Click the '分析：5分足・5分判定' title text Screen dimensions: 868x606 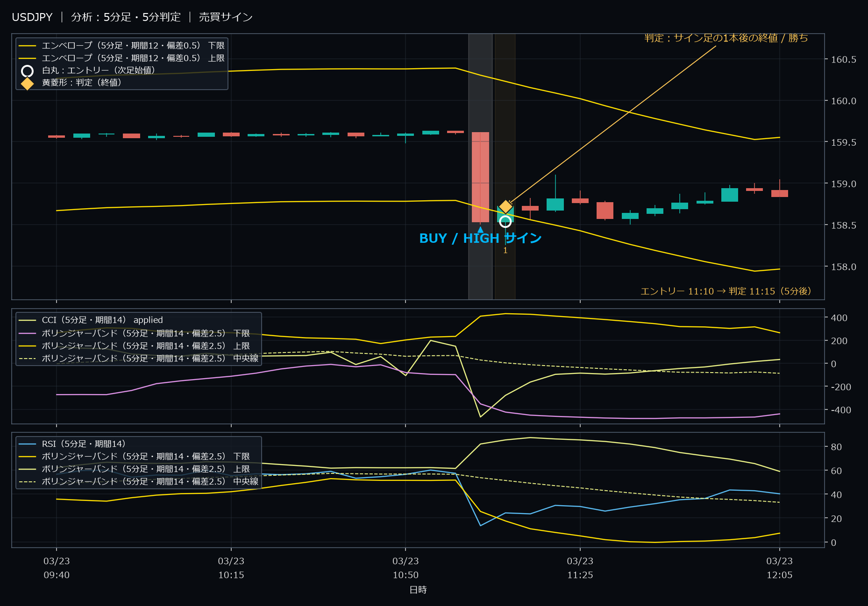126,17
